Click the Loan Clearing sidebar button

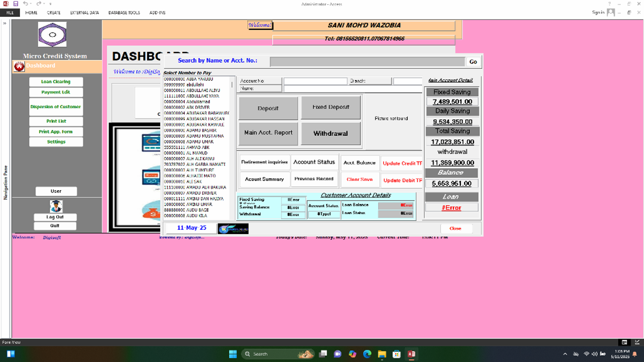coord(56,82)
